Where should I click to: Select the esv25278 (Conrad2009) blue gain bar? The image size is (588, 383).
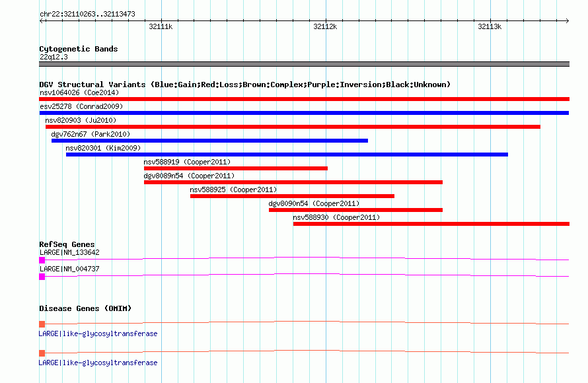click(x=304, y=113)
